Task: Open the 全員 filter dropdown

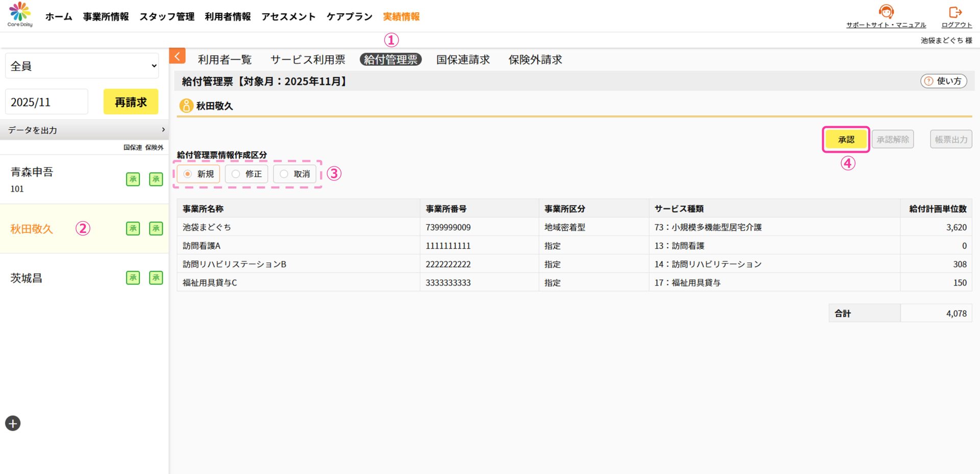Action: (82, 66)
